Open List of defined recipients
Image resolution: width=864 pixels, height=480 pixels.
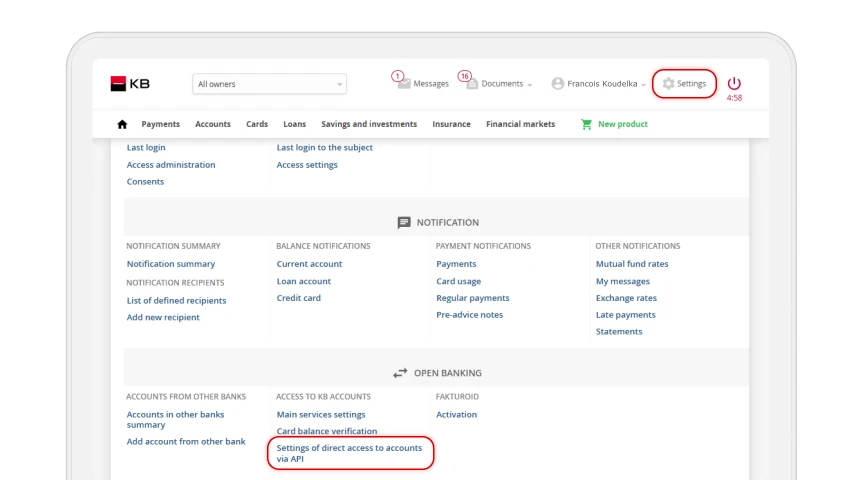tap(176, 300)
